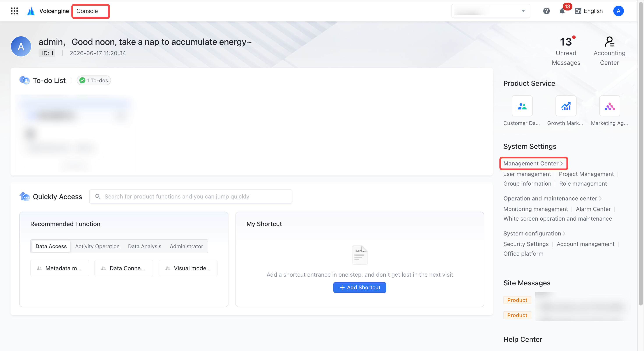
Task: Select the Administrator tab
Action: pos(186,246)
